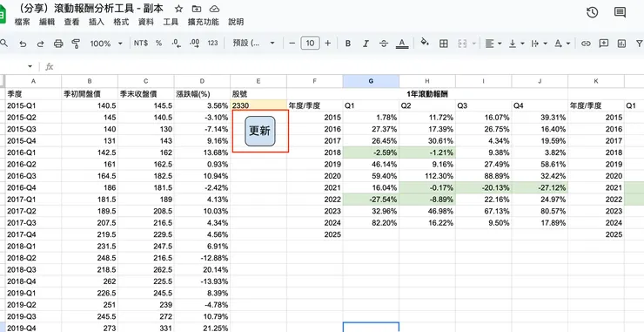Insert a link

pos(586,44)
